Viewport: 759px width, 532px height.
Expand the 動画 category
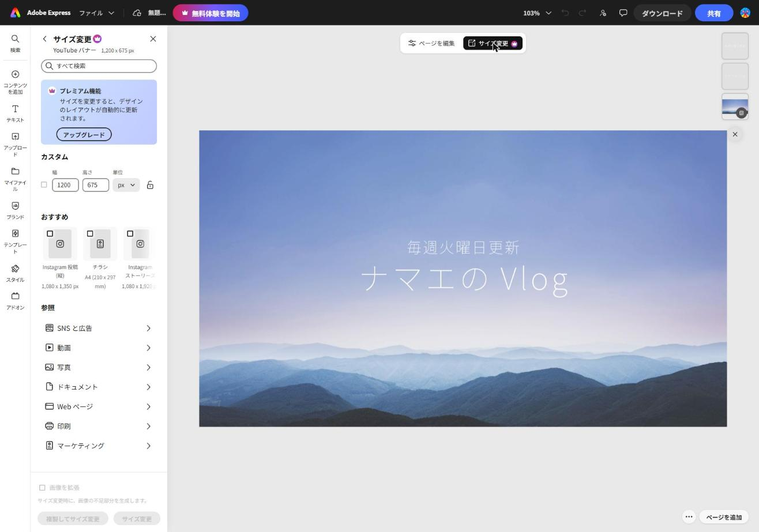[99, 348]
